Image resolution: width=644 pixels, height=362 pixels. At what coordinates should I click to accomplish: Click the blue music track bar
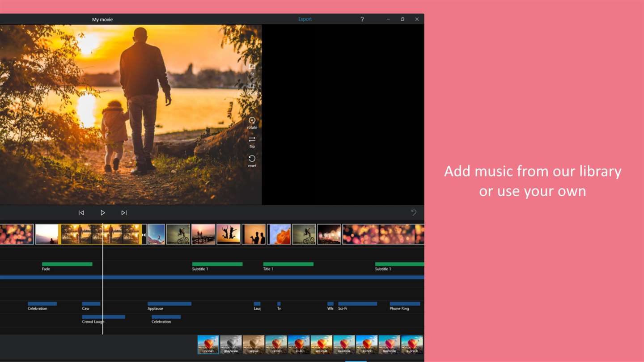212,277
